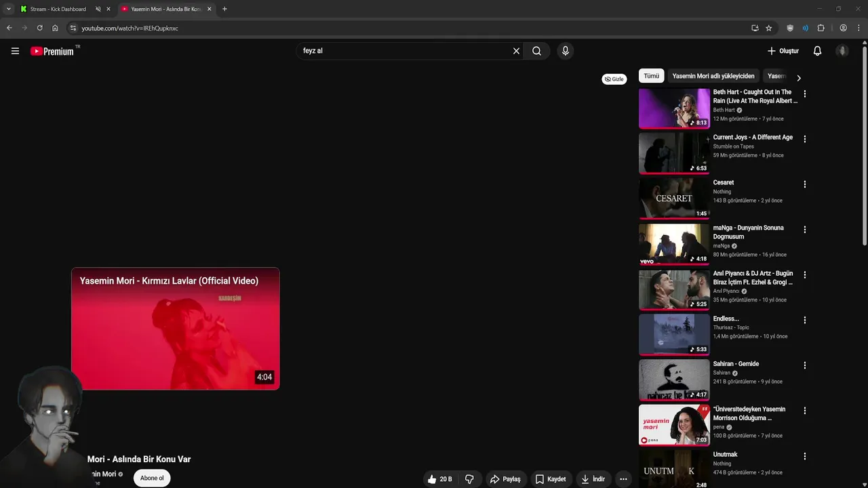Show more filter chips with right arrow
Image resolution: width=868 pixels, height=488 pixels.
click(799, 77)
